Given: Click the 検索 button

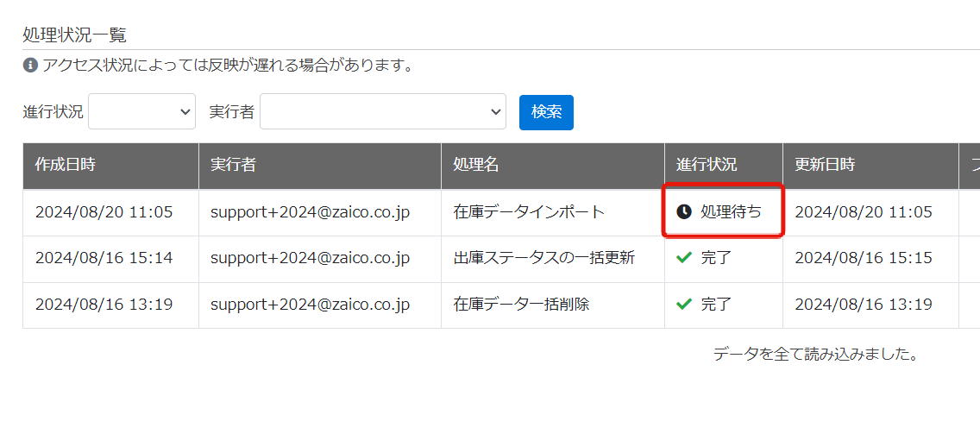Looking at the screenshot, I should [546, 112].
